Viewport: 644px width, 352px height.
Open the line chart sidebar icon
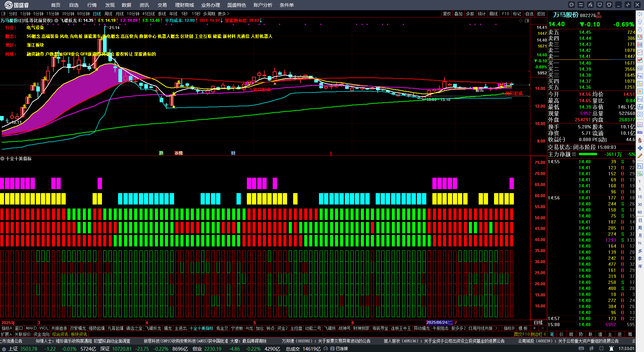coord(640,53)
